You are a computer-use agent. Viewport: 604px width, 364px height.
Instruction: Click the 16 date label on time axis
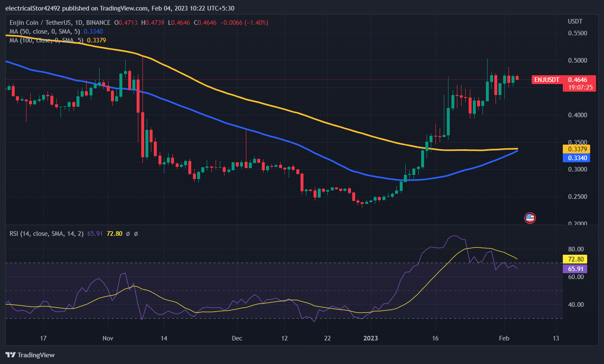435,338
